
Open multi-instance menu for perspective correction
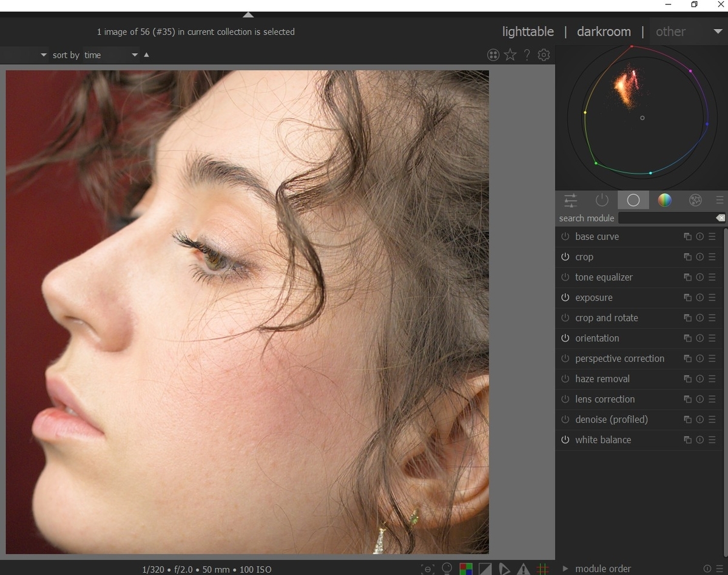[687, 359]
